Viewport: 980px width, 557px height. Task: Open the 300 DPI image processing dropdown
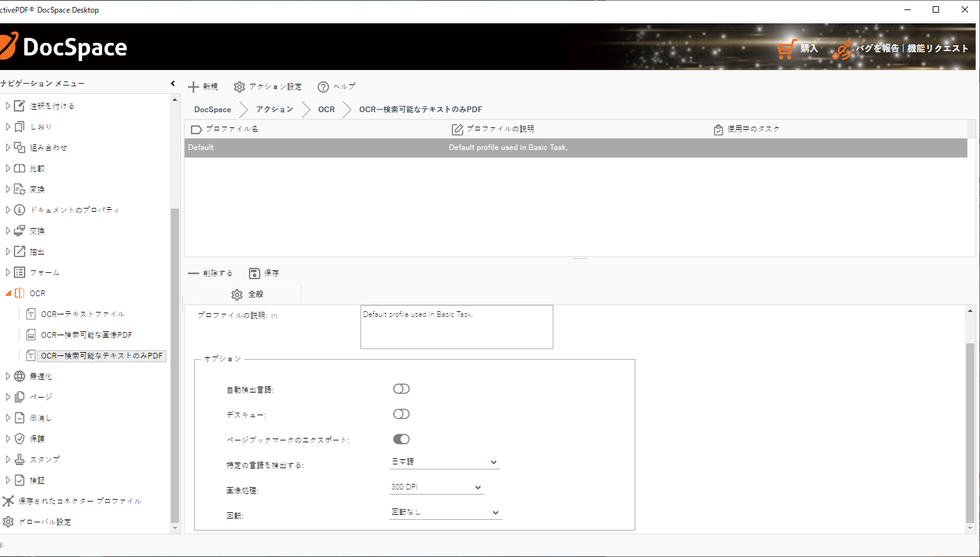tap(437, 487)
